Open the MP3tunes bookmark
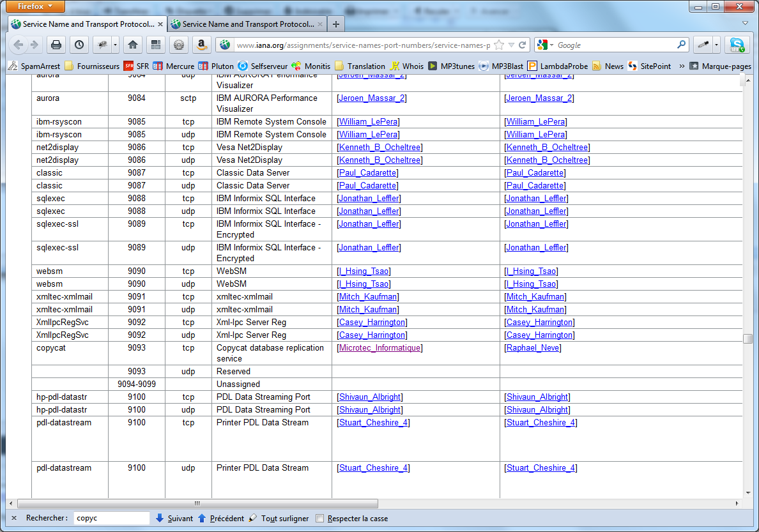759x532 pixels. 452,66
